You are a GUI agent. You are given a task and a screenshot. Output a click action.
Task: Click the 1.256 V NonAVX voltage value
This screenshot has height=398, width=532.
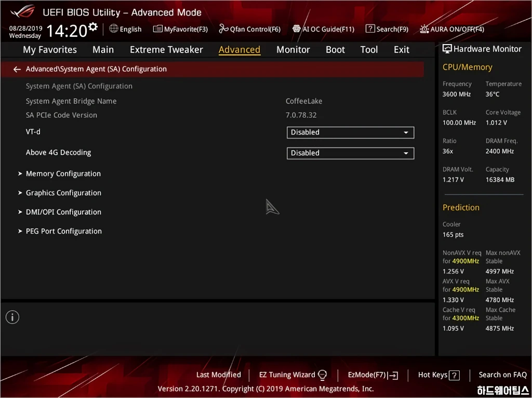click(453, 271)
